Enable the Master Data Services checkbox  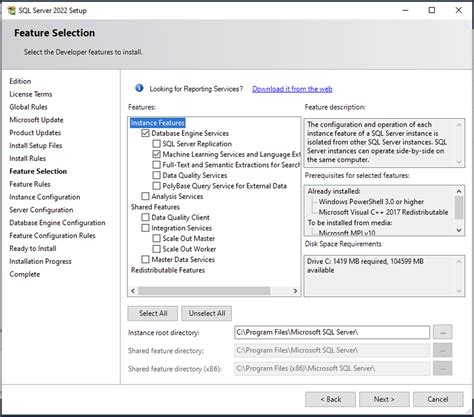click(145, 259)
